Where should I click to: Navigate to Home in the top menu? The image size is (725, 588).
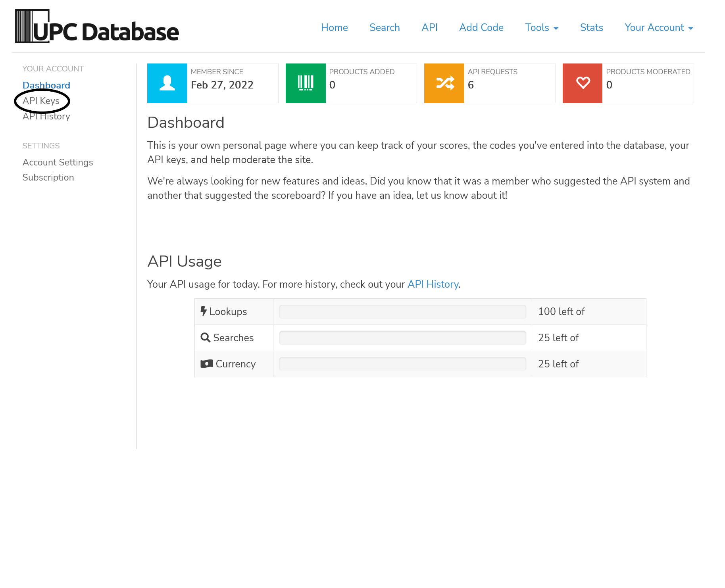pos(334,28)
